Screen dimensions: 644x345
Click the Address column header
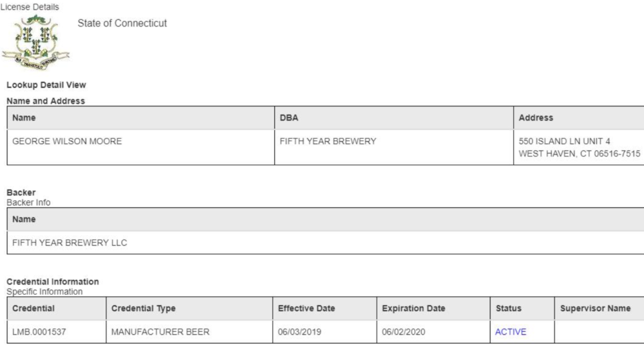coord(536,118)
